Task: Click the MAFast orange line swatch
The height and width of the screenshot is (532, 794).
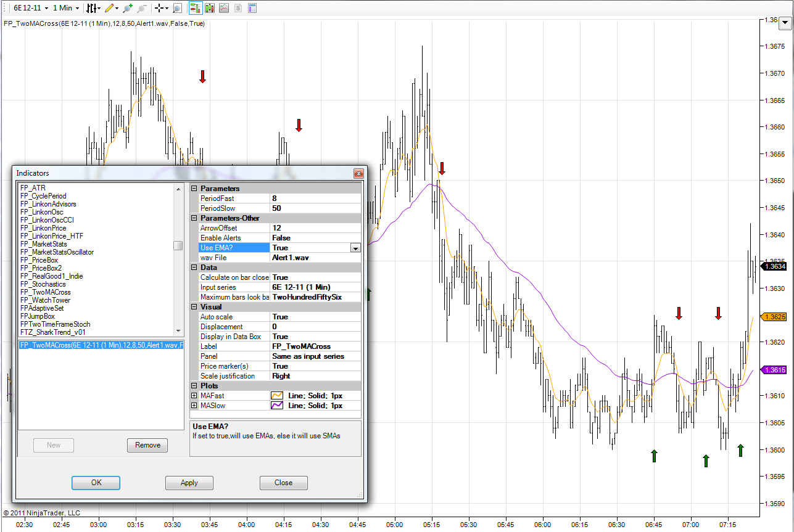Action: tap(278, 396)
